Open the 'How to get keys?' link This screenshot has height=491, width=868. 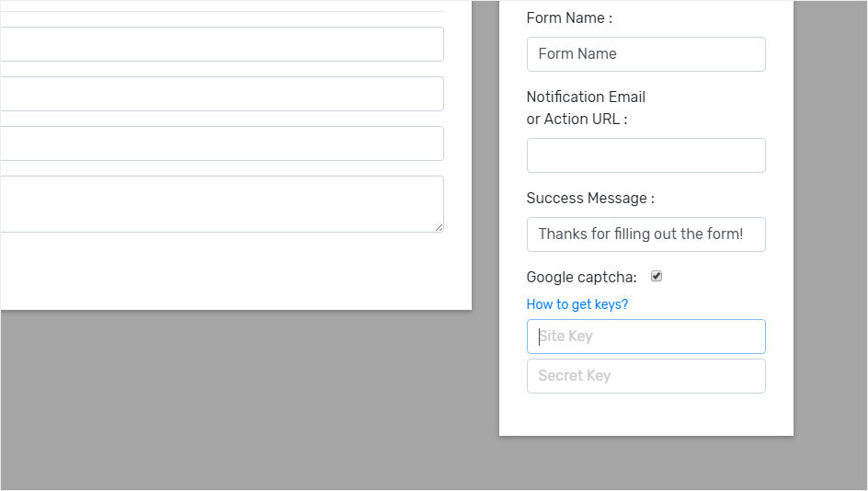(577, 304)
